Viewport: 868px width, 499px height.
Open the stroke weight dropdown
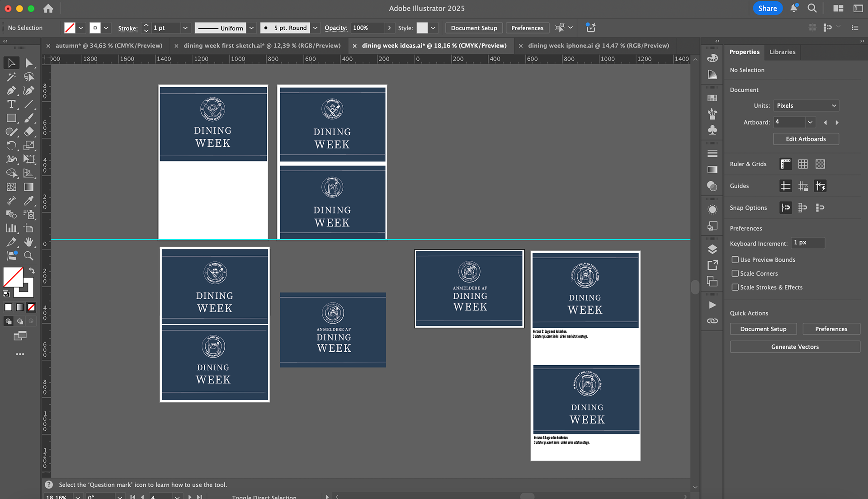pos(185,28)
